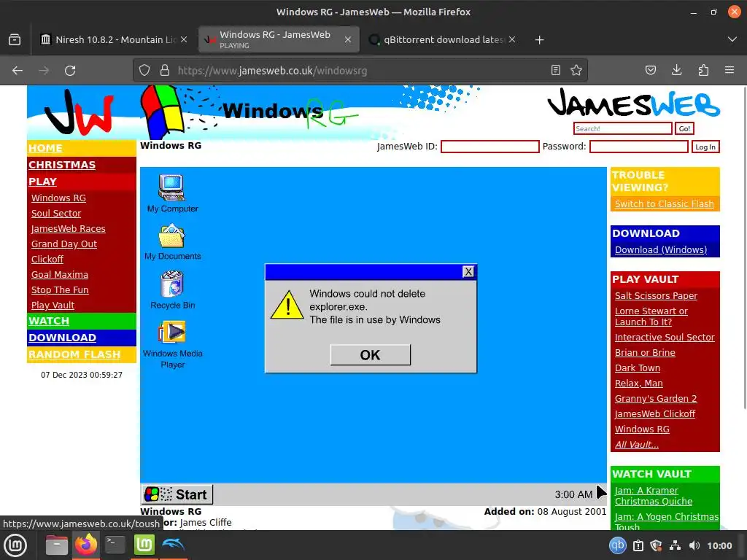Open Files manager in taskbar
The image size is (747, 560).
(x=56, y=545)
